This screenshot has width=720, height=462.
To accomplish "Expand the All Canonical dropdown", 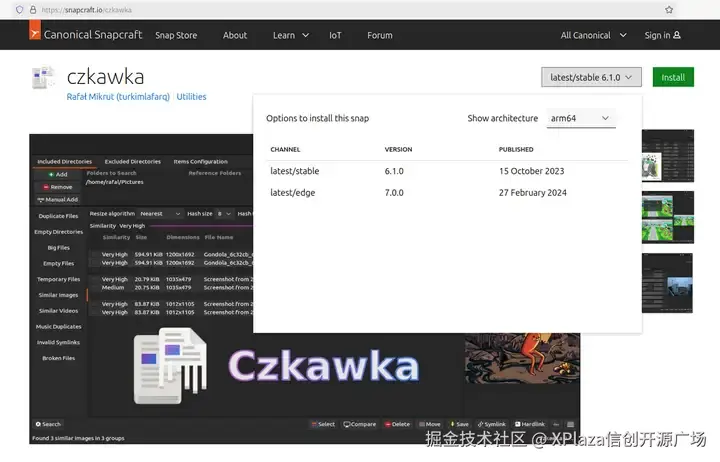I will click(593, 35).
